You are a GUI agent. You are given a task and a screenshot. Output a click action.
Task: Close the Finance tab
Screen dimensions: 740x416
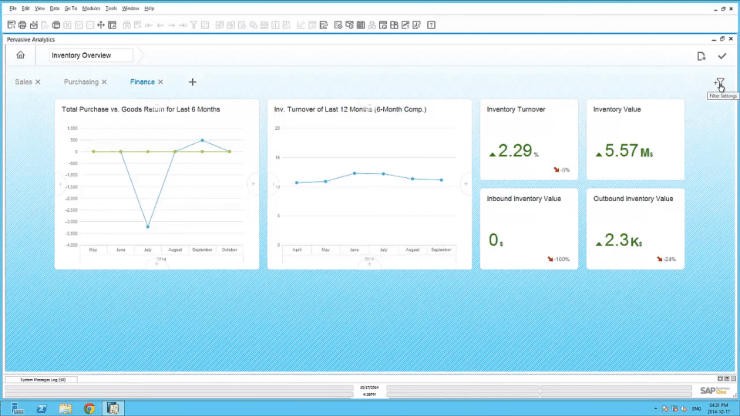(x=160, y=82)
